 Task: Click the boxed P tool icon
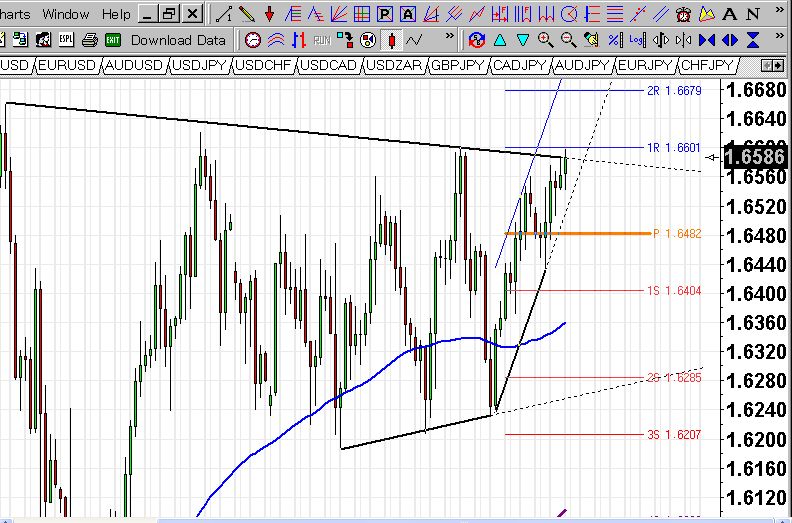384,14
